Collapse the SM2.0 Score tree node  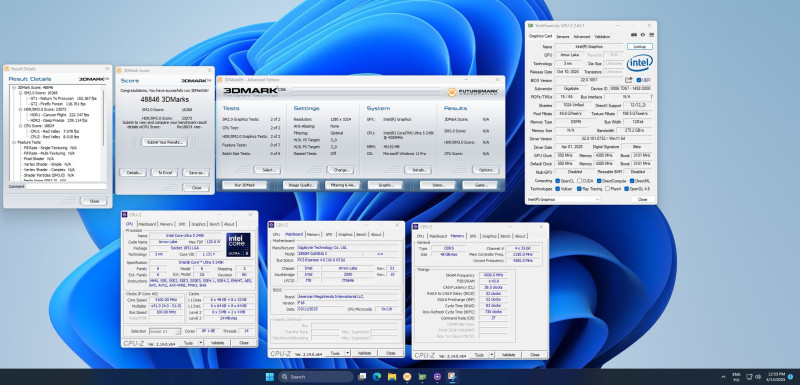point(20,93)
